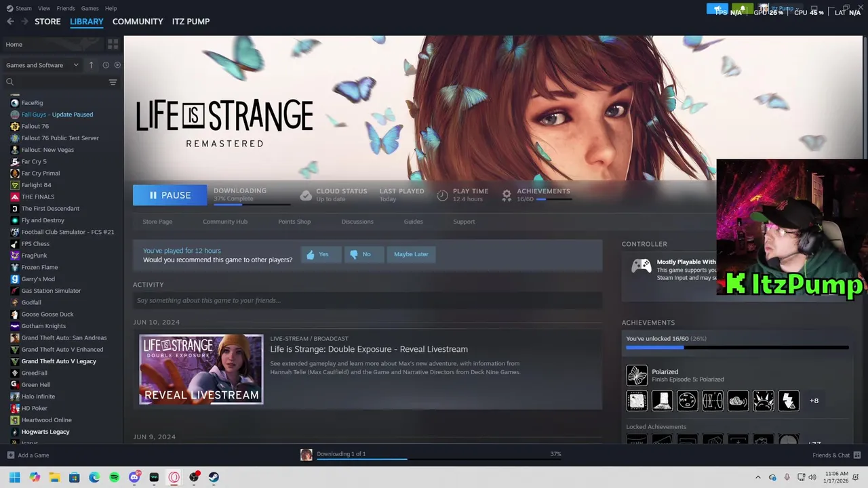Open the Friends menu
This screenshot has width=868, height=488.
tap(66, 8)
